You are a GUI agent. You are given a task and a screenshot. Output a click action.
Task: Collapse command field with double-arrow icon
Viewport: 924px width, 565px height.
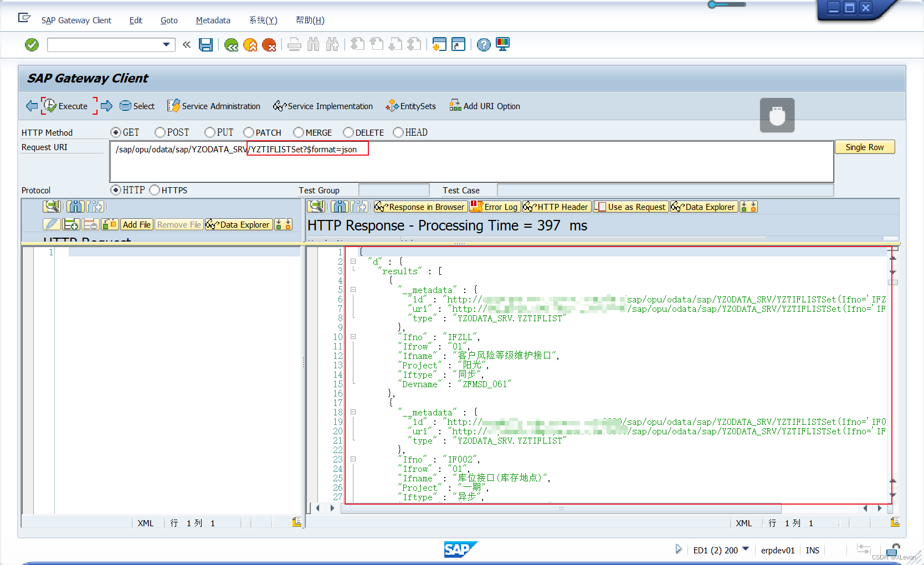(187, 45)
